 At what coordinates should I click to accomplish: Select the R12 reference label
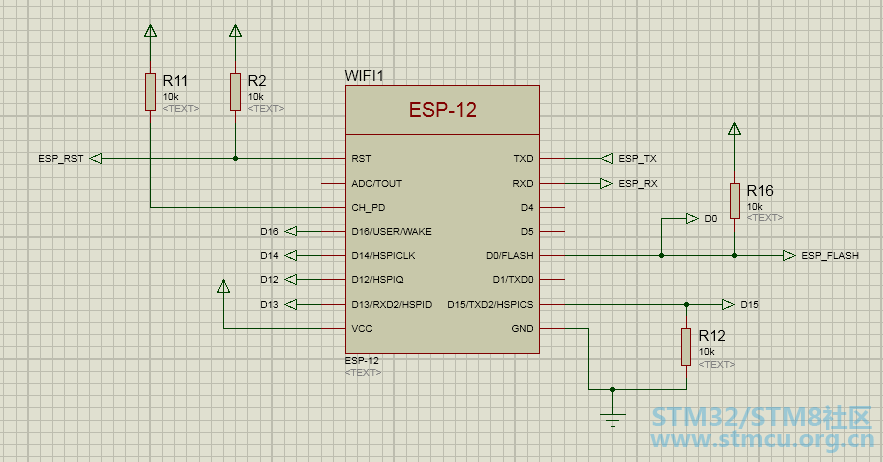tap(712, 336)
